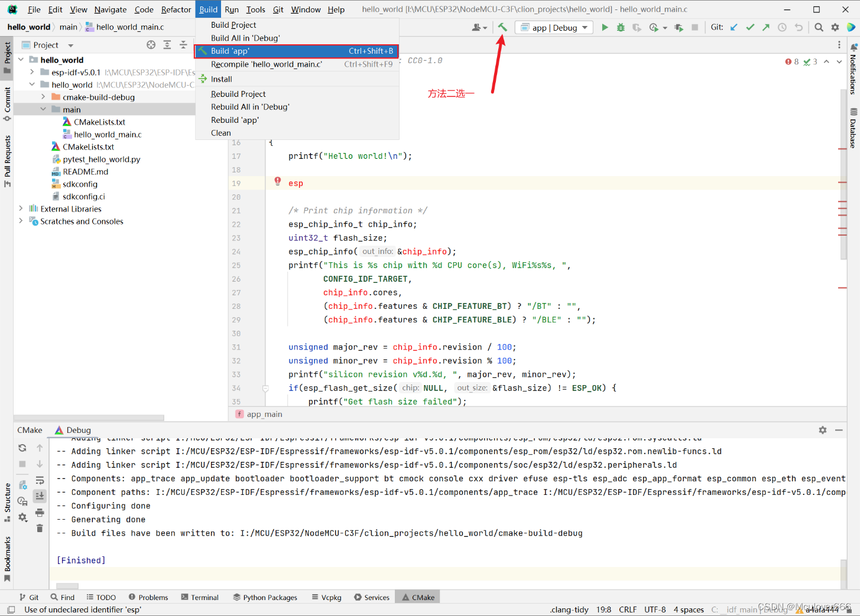860x616 pixels.
Task: Toggle the Project tool window sidebar button
Action: click(x=7, y=57)
